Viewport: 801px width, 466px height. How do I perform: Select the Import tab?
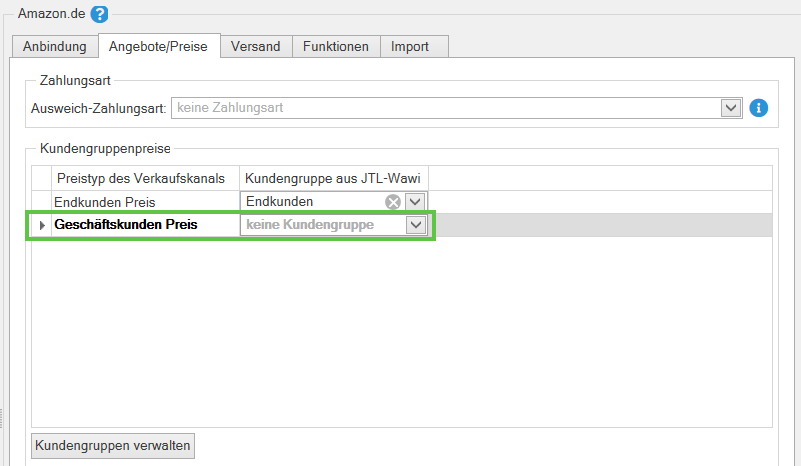[x=410, y=46]
